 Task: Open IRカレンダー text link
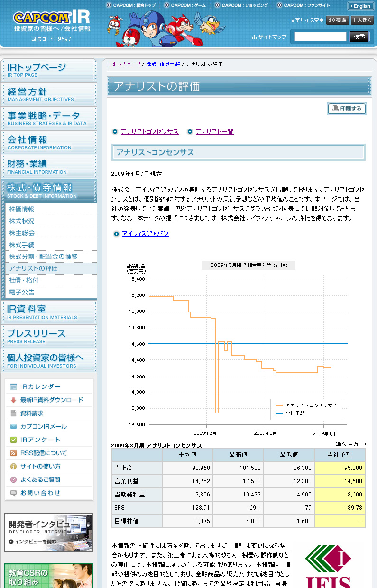point(41,387)
